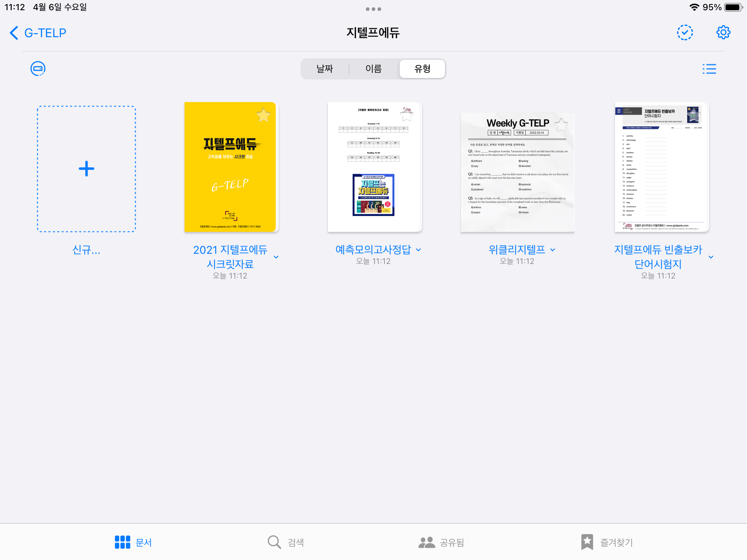Select the 검색 tab in bottom bar
This screenshot has width=747, height=560.
286,542
